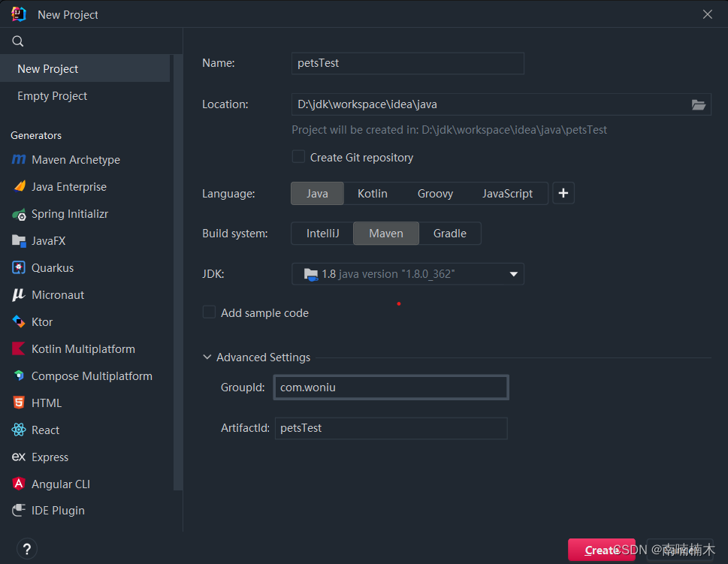Viewport: 728px width, 564px height.
Task: Add another language with plus button
Action: click(563, 193)
